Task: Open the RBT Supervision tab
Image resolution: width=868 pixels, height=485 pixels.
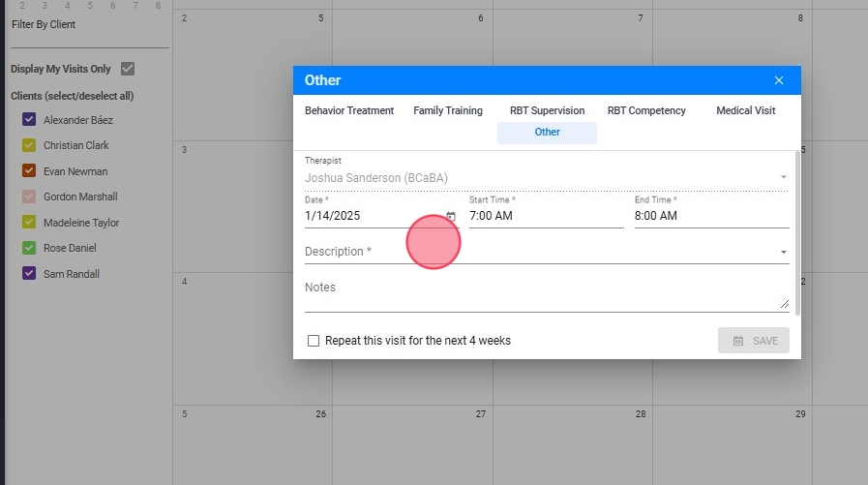Action: tap(548, 110)
